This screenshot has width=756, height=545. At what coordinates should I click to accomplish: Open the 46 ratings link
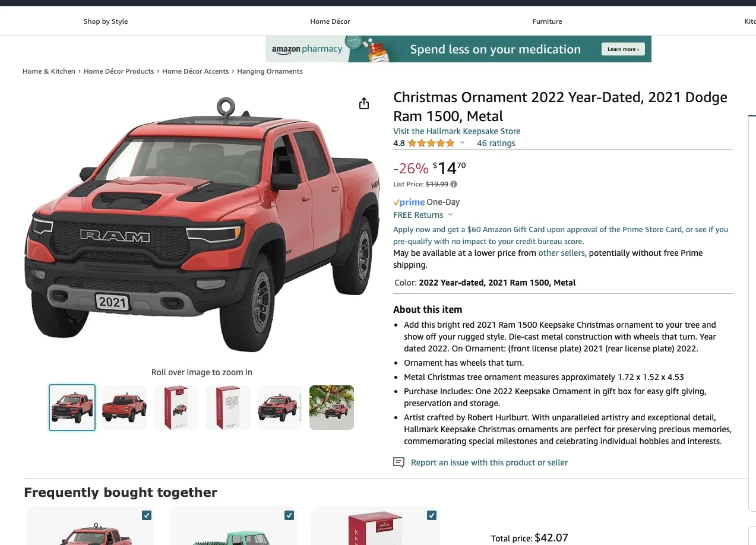[496, 143]
